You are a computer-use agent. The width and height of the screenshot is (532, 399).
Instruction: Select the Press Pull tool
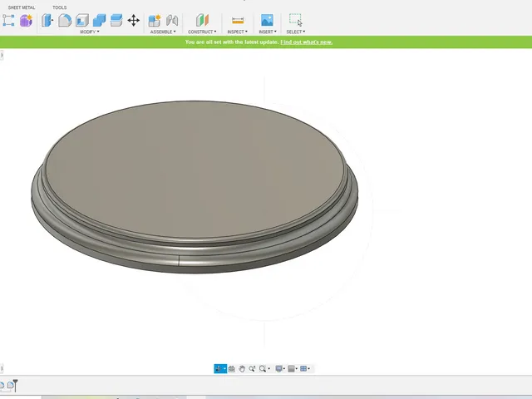(47, 20)
